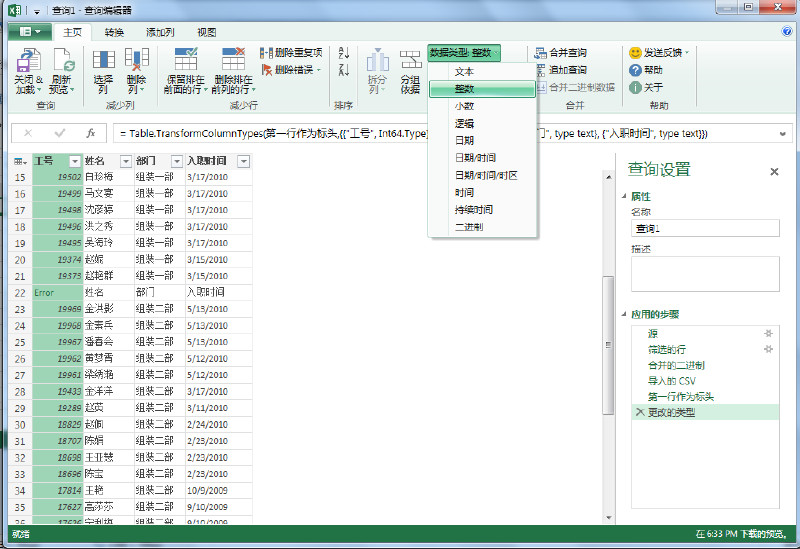The width and height of the screenshot is (800, 549).
Task: Sort ascending with the A-Z icon
Action: click(344, 53)
